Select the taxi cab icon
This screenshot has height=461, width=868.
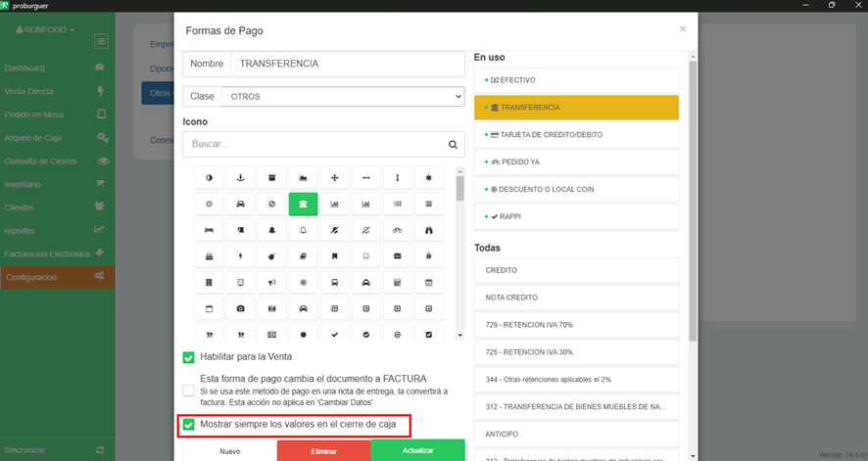coord(365,283)
